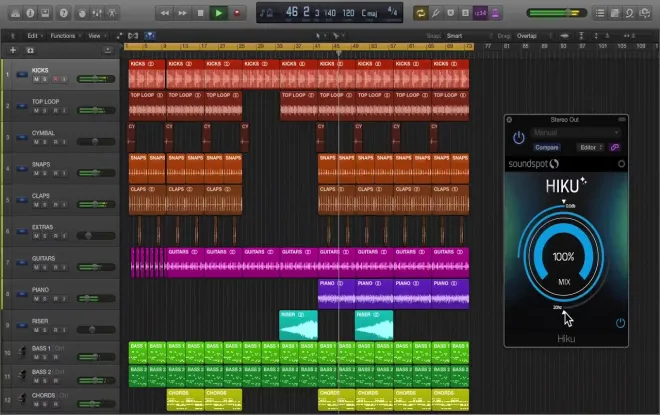
Task: Record-enable the KICKS track
Action: (x=56, y=79)
